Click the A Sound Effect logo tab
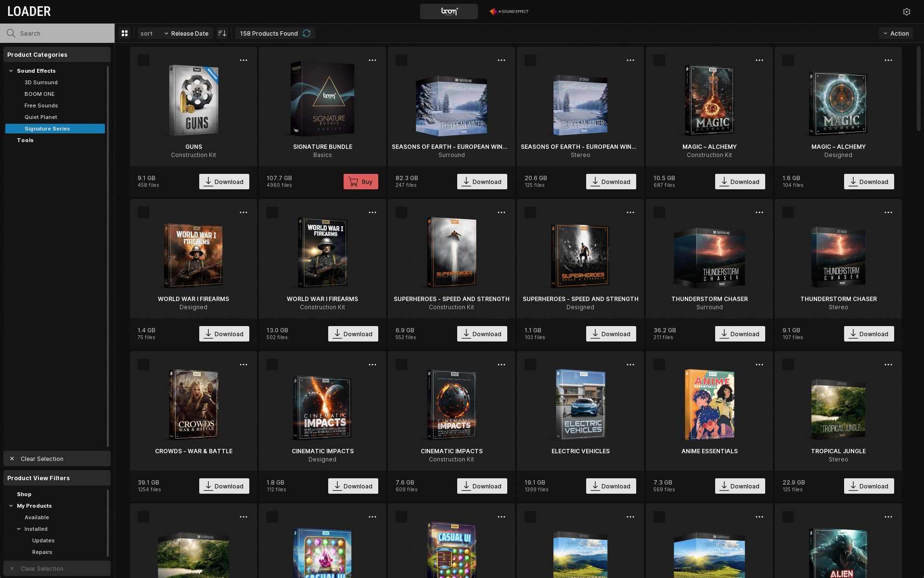Image resolution: width=924 pixels, height=578 pixels. (x=509, y=12)
